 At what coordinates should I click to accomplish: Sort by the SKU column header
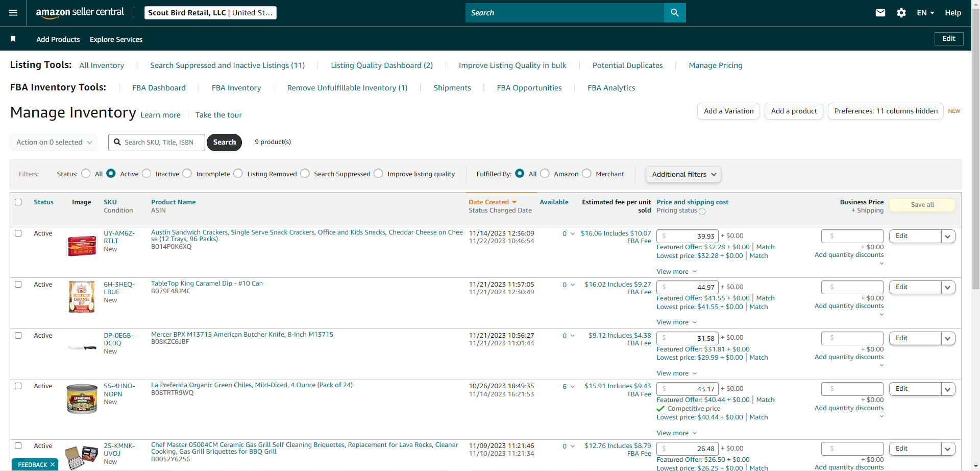coord(110,202)
